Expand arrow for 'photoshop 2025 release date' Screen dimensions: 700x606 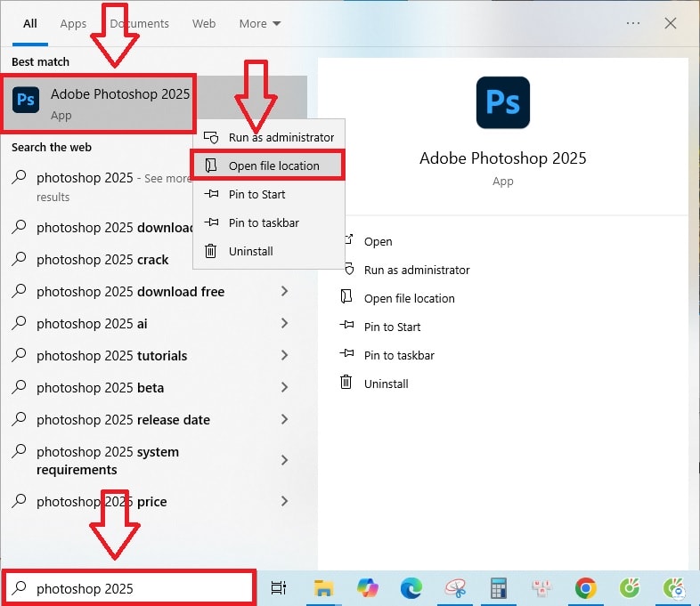[x=284, y=420]
